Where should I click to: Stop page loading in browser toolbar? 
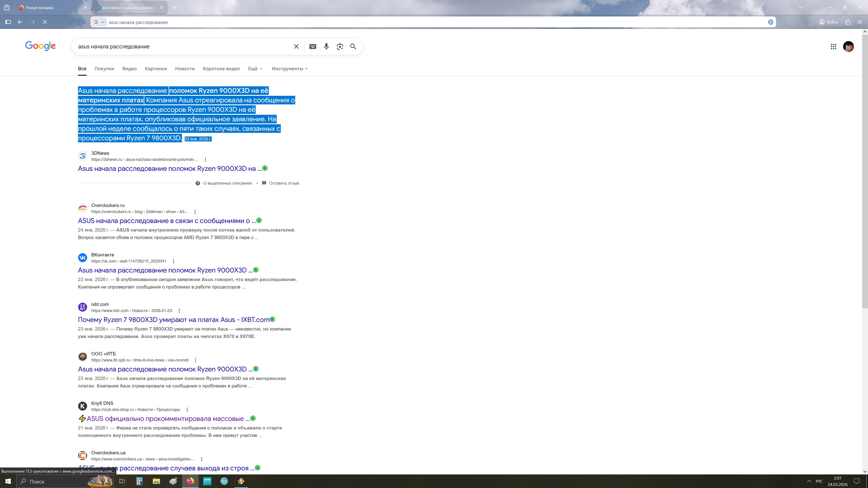coord(45,22)
